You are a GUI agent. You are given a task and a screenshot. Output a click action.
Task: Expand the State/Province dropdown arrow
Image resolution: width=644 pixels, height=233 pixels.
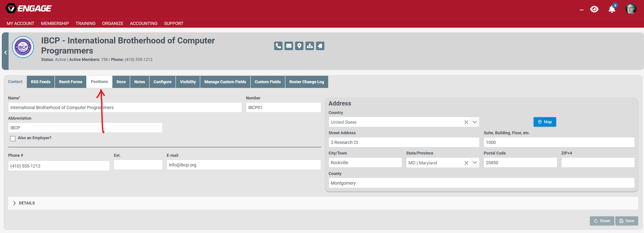(475, 163)
